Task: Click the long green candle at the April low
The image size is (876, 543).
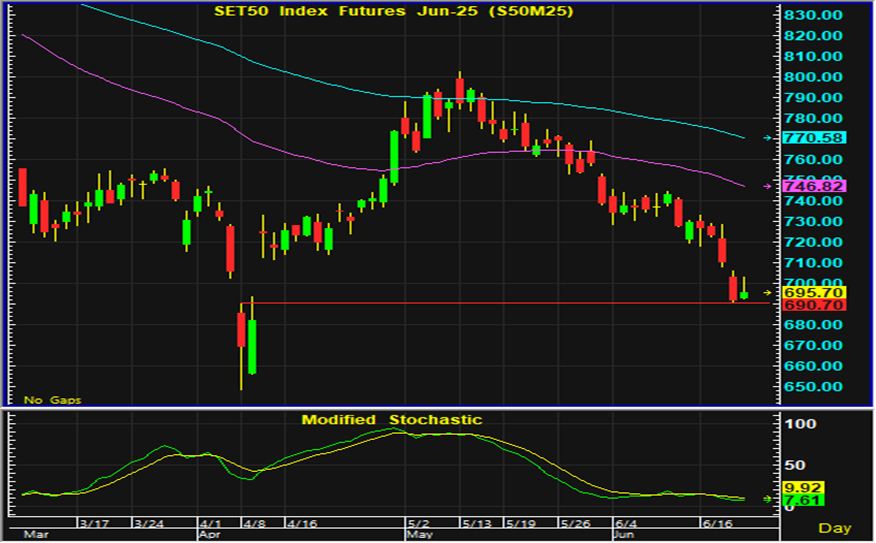Action: click(252, 346)
